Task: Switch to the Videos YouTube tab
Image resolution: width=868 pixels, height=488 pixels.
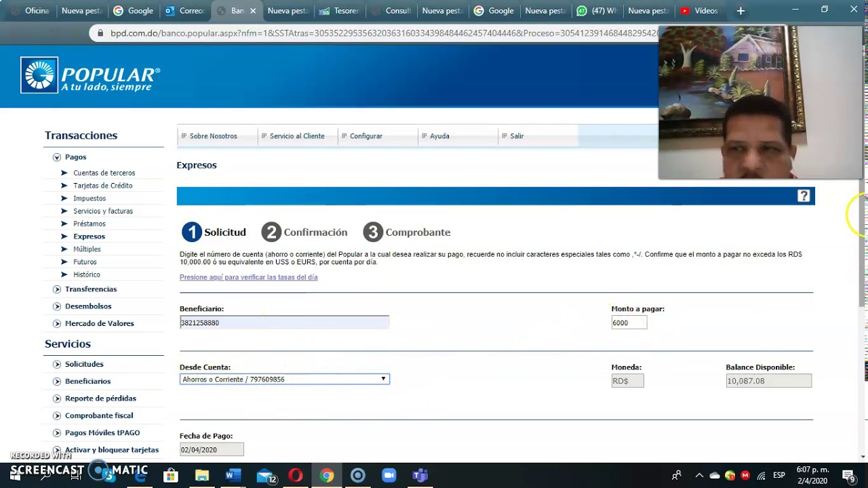Action: coord(700,11)
